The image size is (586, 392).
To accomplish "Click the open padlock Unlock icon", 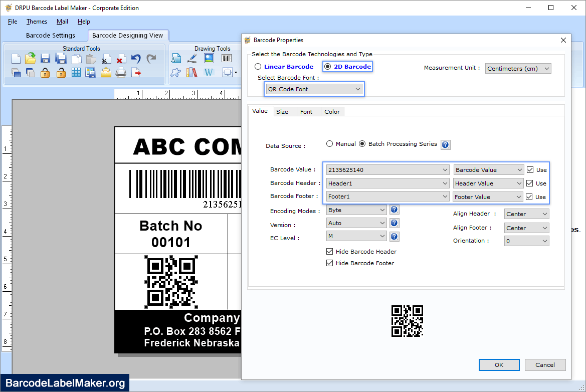I will tap(61, 73).
